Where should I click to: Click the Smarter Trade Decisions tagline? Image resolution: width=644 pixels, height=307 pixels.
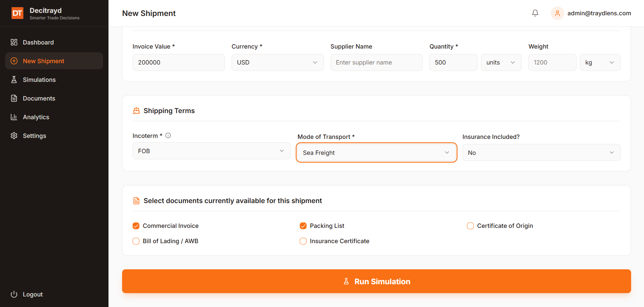click(55, 18)
